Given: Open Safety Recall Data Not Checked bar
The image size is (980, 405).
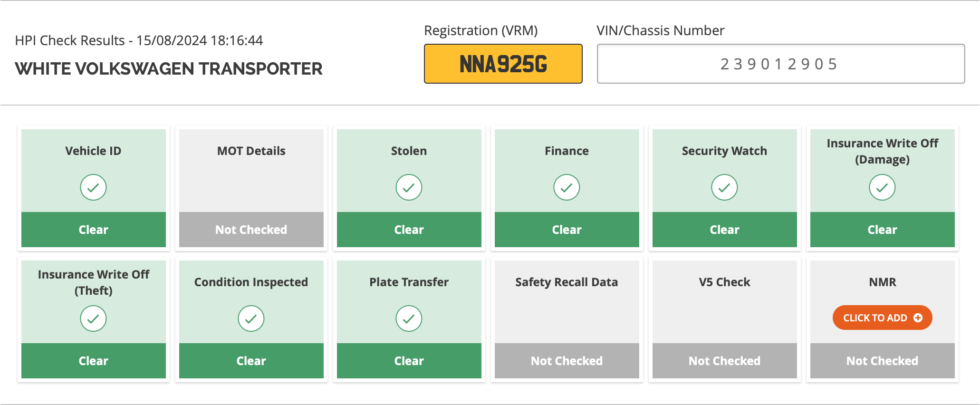Looking at the screenshot, I should 567,361.
